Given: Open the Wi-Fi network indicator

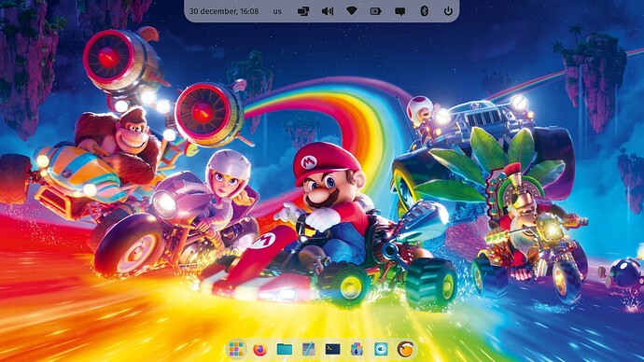Looking at the screenshot, I should pyautogui.click(x=352, y=11).
